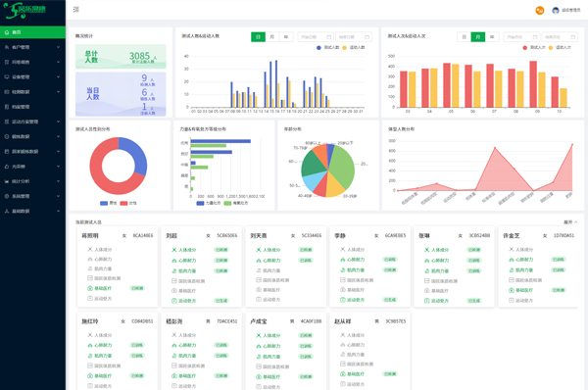Click 心肺耐力 icon in 施红玲's card
This screenshot has height=390, width=588.
(90, 345)
